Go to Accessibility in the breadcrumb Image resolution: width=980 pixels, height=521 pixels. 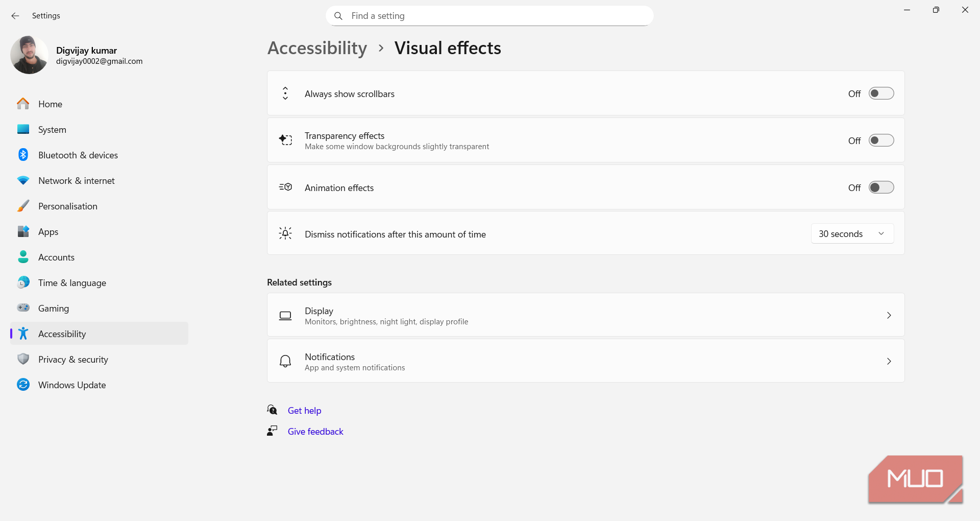(317, 48)
